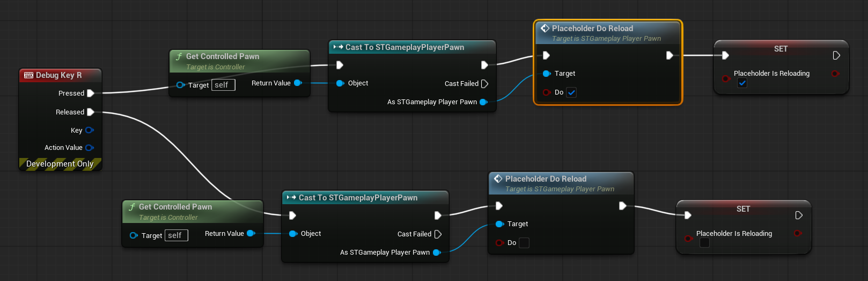Click the Development Only banner on Debug Key R
The height and width of the screenshot is (281, 868).
[x=60, y=164]
